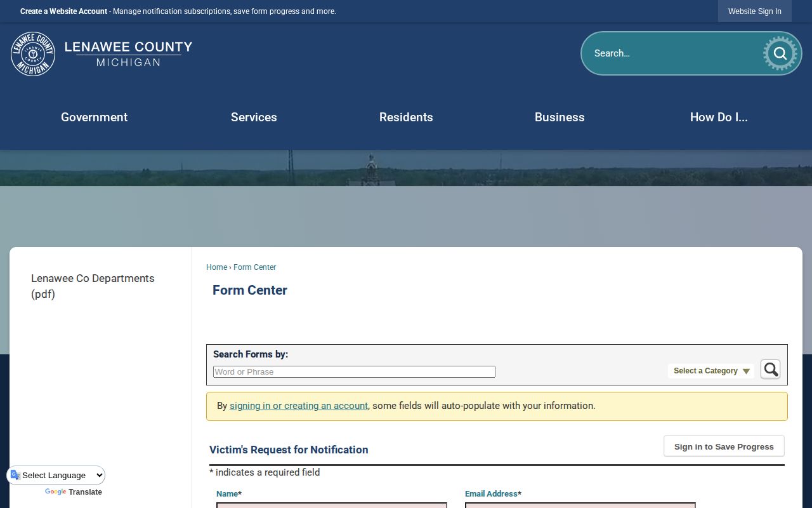Click the Email Address input field
Viewport: 812px width, 508px height.
(580, 505)
